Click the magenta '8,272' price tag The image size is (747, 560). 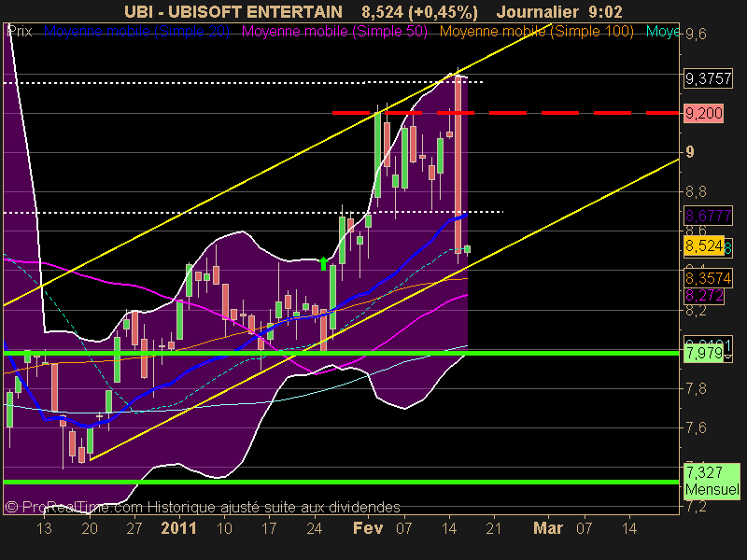(x=704, y=296)
